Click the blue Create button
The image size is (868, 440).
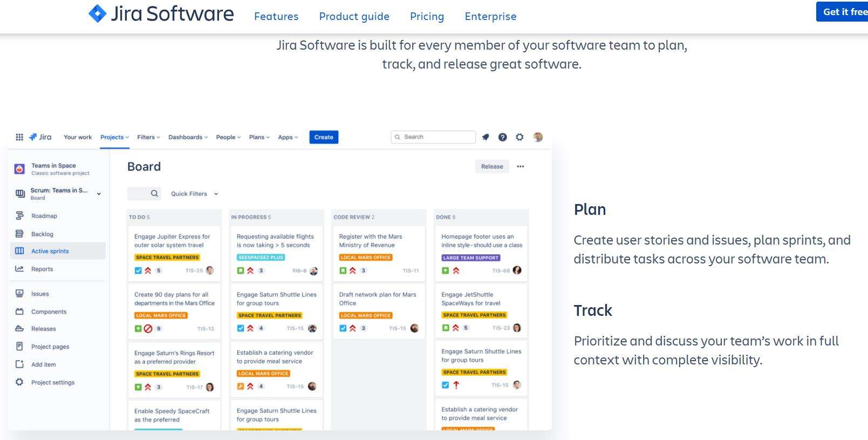324,137
